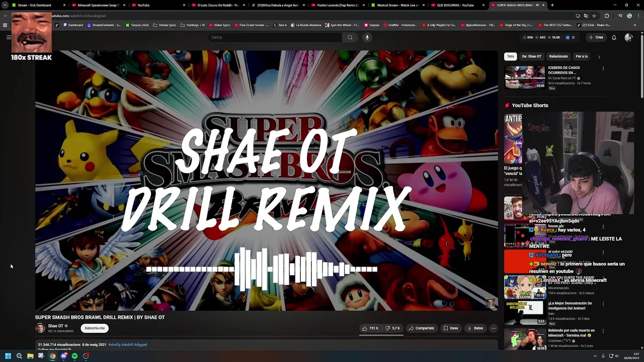Open Spotify from the taskbar
This screenshot has height=362, width=644.
pyautogui.click(x=74, y=356)
